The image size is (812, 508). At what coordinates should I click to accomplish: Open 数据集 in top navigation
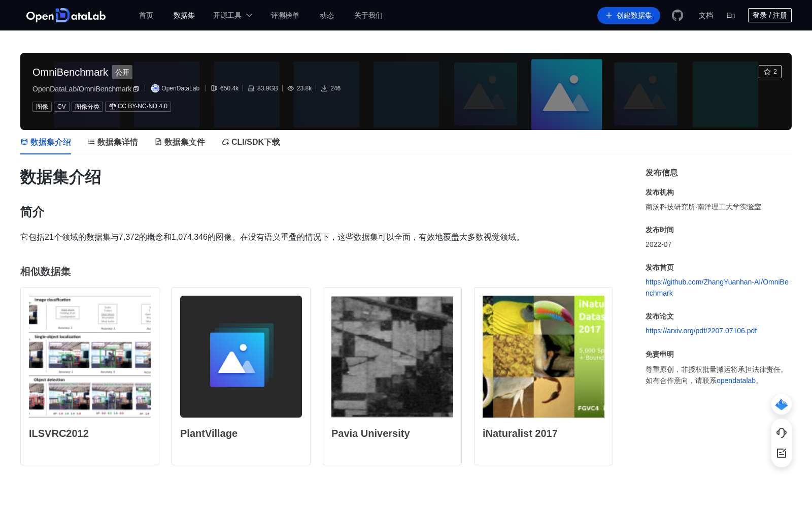pos(184,15)
